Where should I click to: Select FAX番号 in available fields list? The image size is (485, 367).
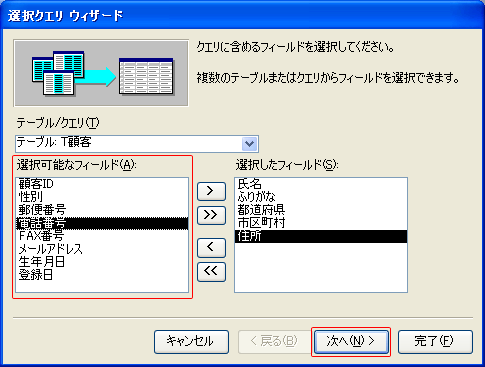point(102,236)
